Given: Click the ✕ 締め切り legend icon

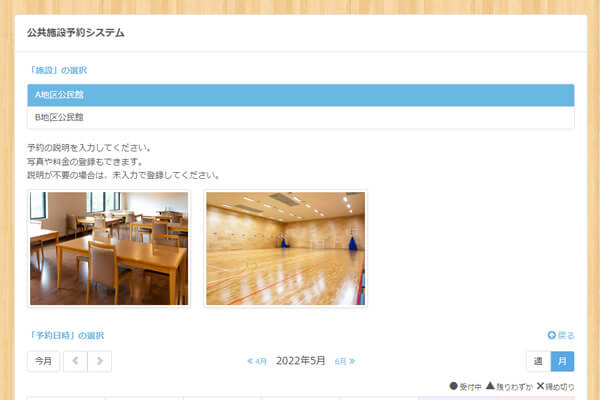Looking at the screenshot, I should click(540, 387).
